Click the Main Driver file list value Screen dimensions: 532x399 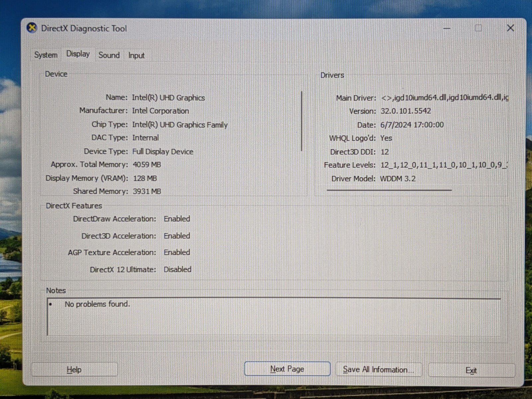[444, 98]
